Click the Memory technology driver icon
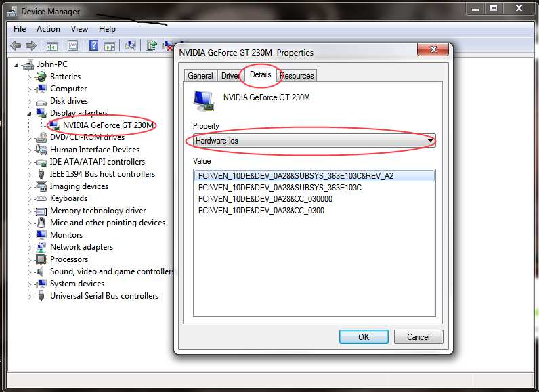Viewport: 539px width, 392px height. (41, 211)
